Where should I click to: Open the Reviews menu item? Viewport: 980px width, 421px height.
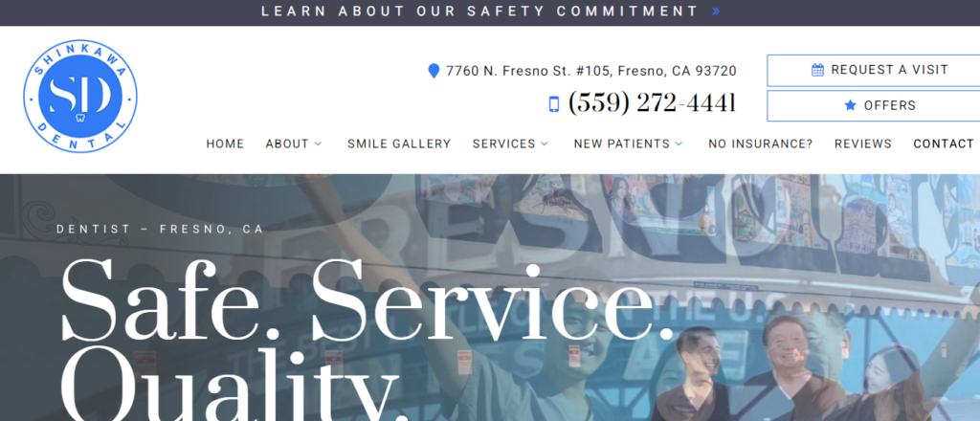click(862, 144)
